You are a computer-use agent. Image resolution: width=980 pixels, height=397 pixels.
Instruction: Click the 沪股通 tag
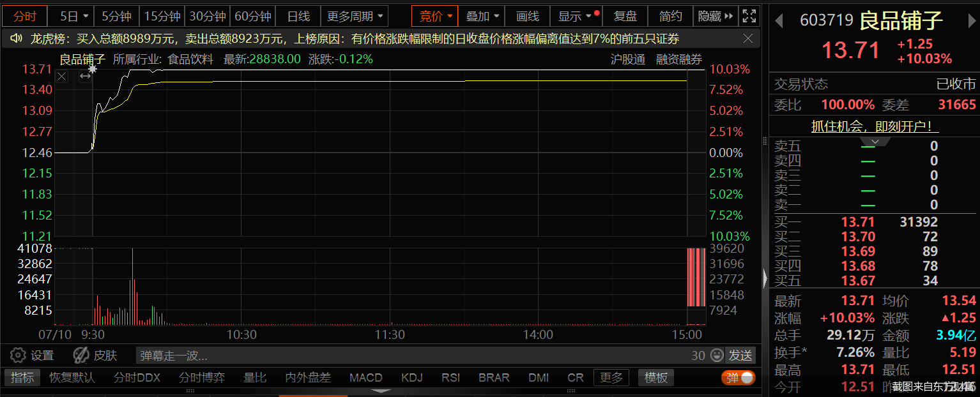point(627,59)
